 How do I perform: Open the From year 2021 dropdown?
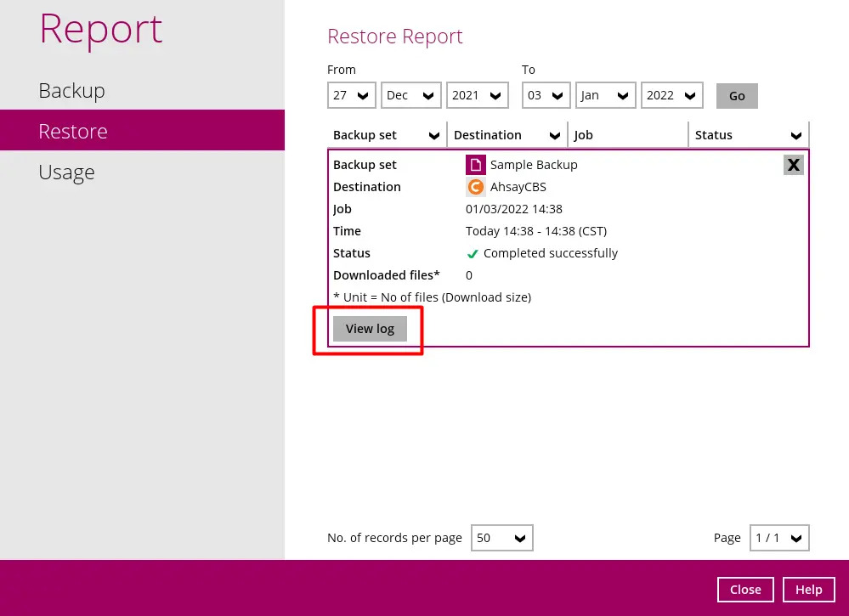point(477,95)
